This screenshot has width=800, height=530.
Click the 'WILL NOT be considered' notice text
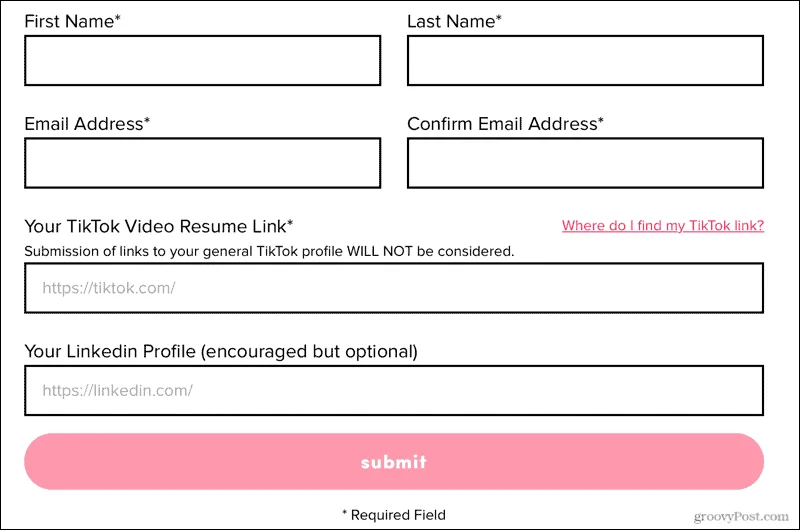point(430,251)
